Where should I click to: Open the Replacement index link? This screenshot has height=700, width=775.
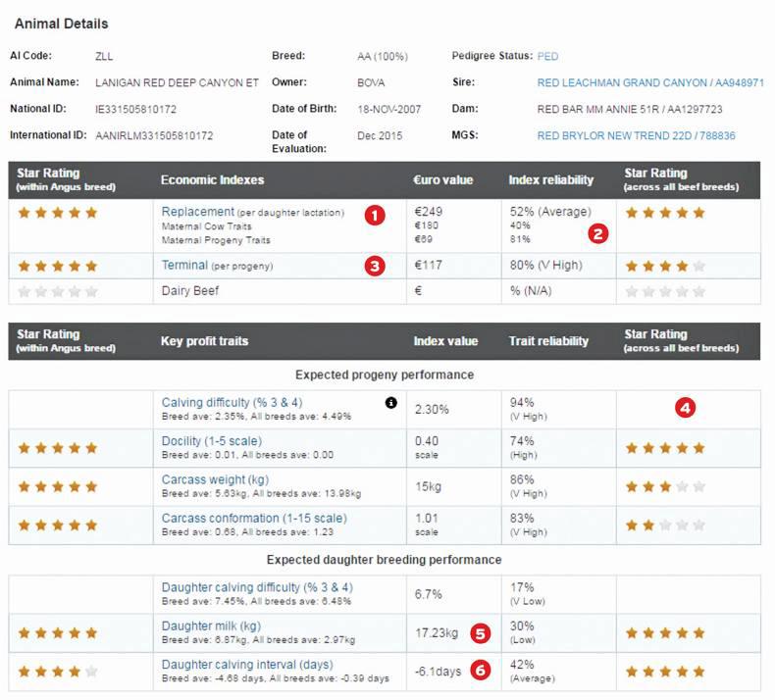198,212
